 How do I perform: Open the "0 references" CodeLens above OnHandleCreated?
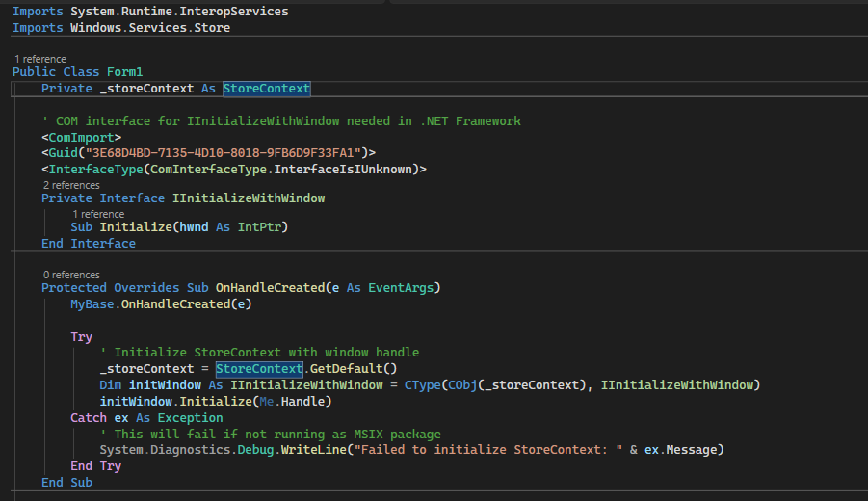pyautogui.click(x=71, y=275)
